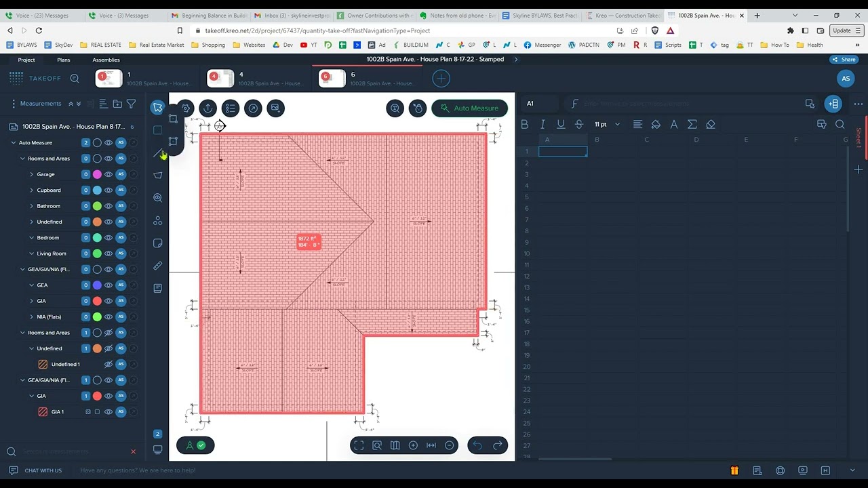
Task: Click the Update button in the browser toolbar
Action: (845, 30)
